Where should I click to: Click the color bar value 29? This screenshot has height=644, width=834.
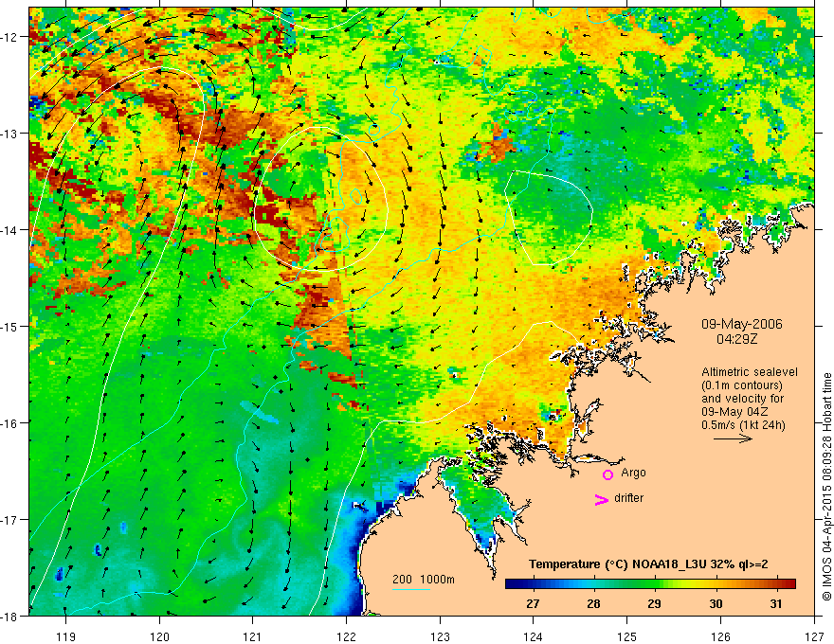654,603
